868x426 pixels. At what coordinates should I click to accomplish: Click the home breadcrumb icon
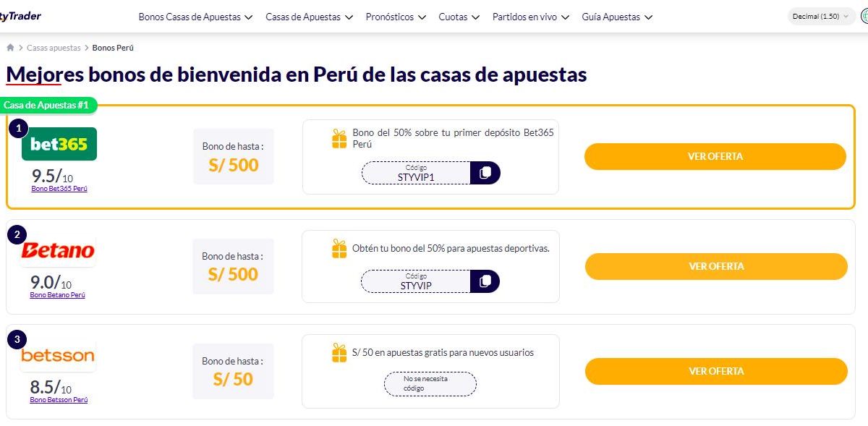[10, 48]
